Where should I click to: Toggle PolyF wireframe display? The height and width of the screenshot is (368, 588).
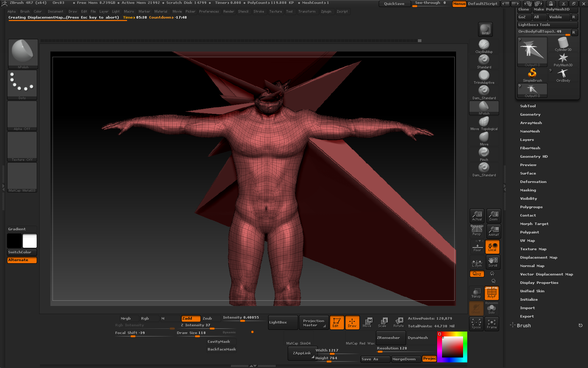[492, 293]
